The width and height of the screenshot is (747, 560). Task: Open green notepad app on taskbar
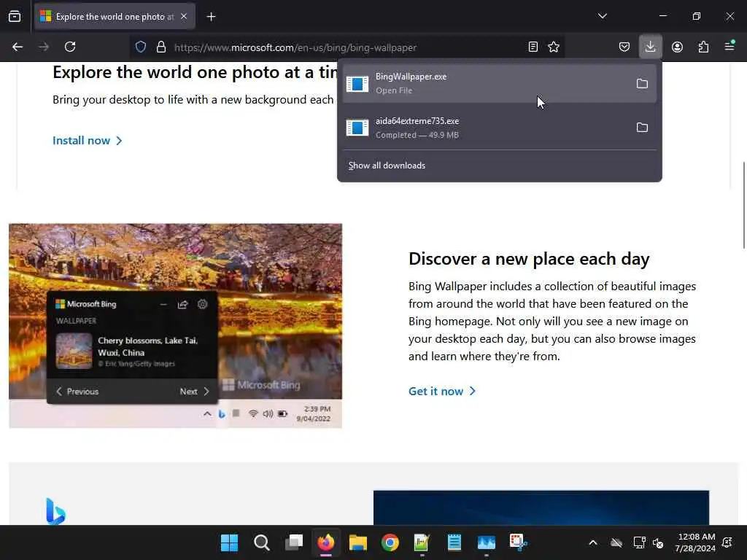[x=422, y=542]
